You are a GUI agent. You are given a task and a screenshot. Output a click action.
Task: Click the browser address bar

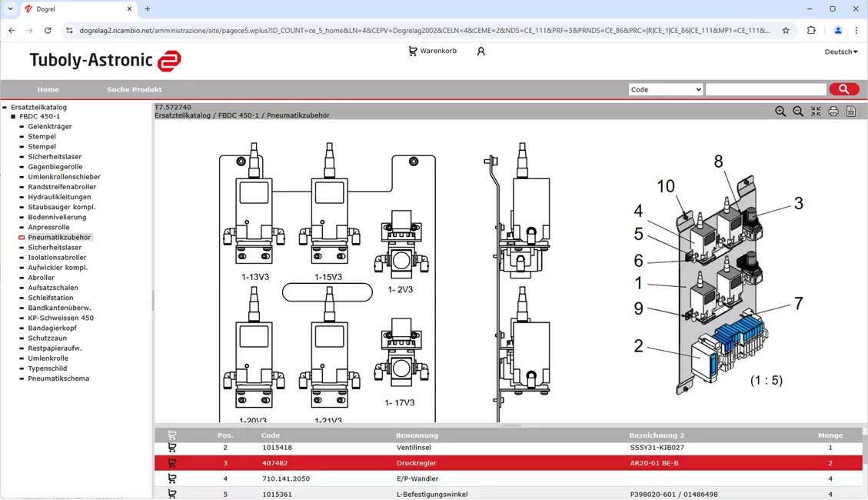click(x=424, y=31)
